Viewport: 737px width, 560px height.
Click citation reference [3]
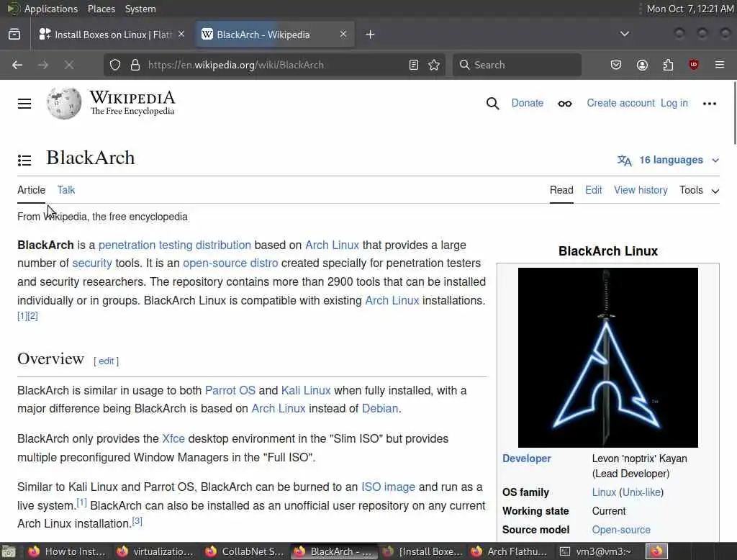pos(137,521)
